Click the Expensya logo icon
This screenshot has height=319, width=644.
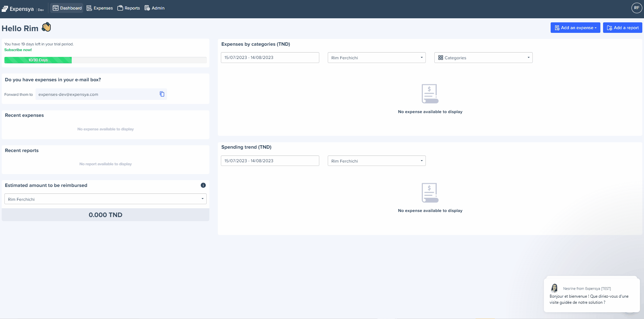click(x=5, y=9)
